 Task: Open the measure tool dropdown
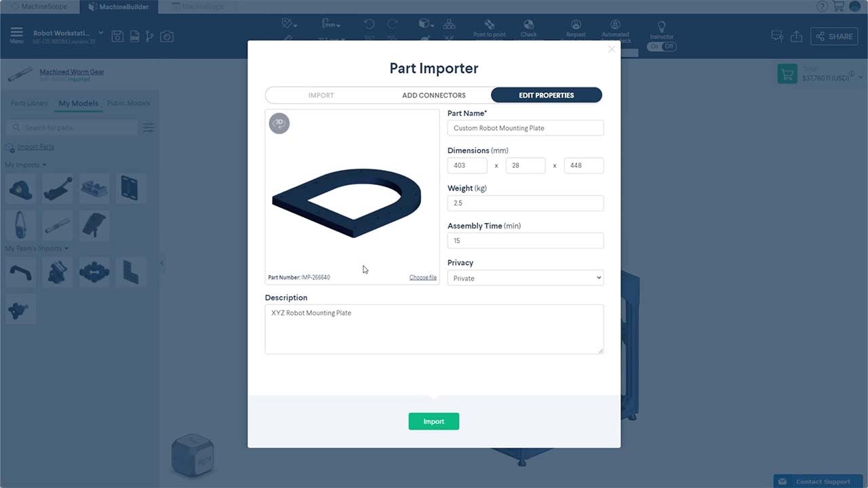[x=290, y=24]
